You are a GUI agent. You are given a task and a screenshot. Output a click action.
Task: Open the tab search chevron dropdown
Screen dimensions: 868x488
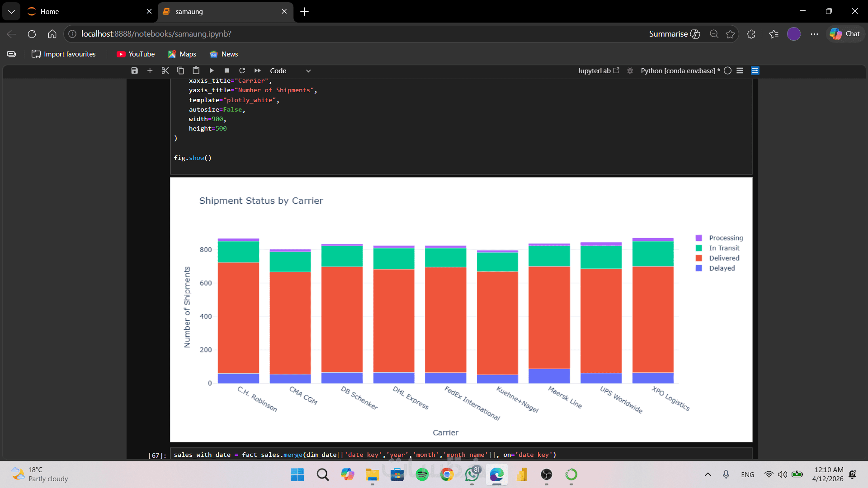pos(11,11)
